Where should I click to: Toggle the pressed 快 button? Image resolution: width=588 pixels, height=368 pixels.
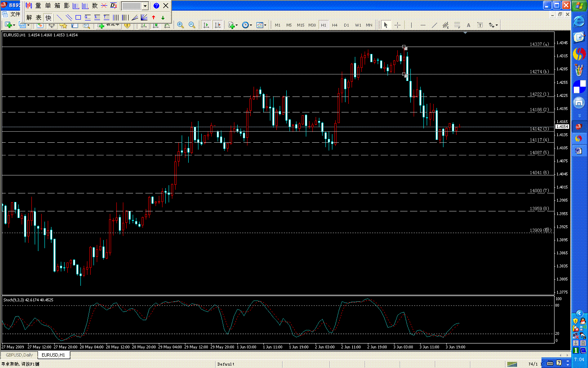48,18
